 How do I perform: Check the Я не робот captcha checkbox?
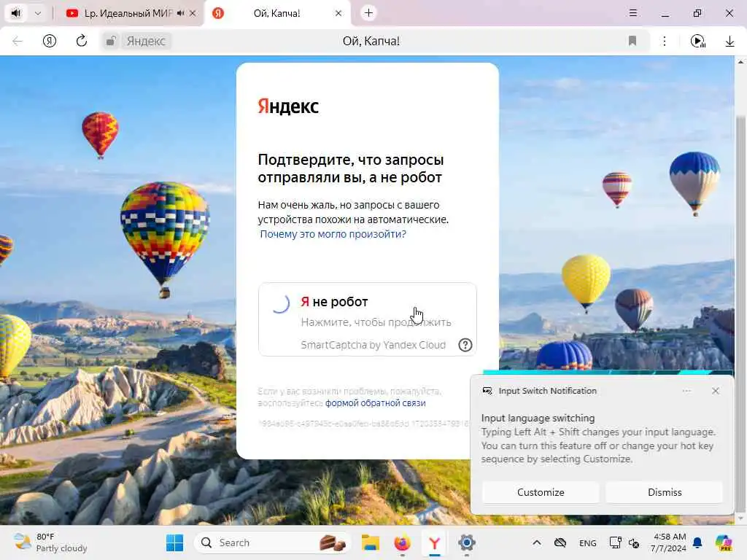(281, 303)
